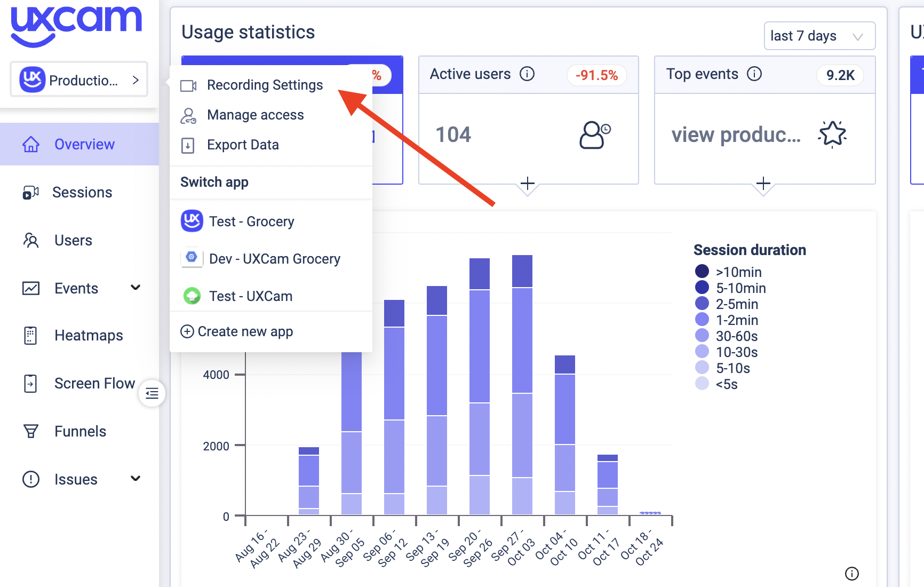Toggle 2-5min legend swatch

(702, 303)
